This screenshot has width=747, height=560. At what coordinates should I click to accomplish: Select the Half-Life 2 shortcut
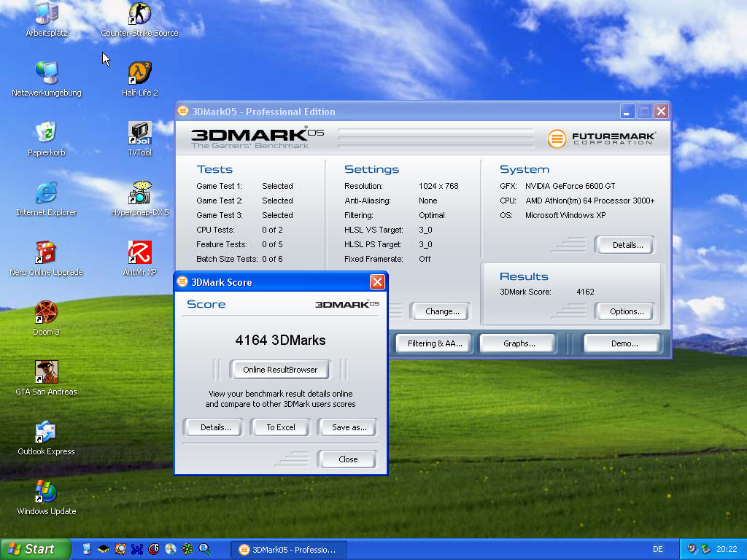tap(139, 79)
